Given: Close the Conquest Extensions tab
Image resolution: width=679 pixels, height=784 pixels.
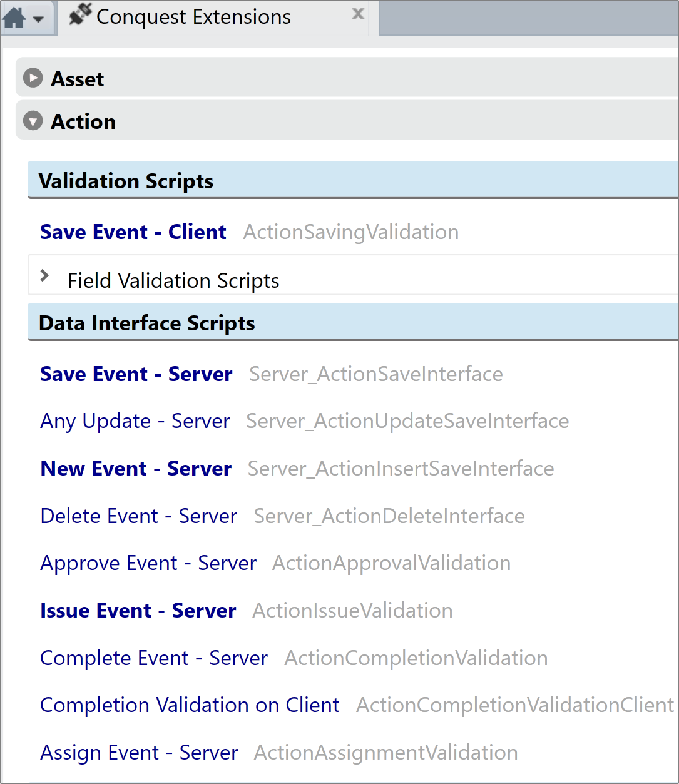Looking at the screenshot, I should [358, 14].
